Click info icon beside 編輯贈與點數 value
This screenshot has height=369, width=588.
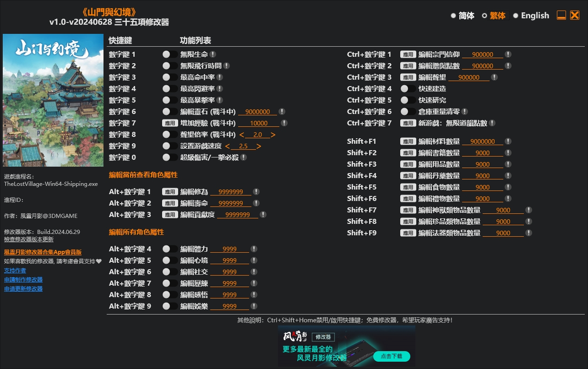click(508, 66)
